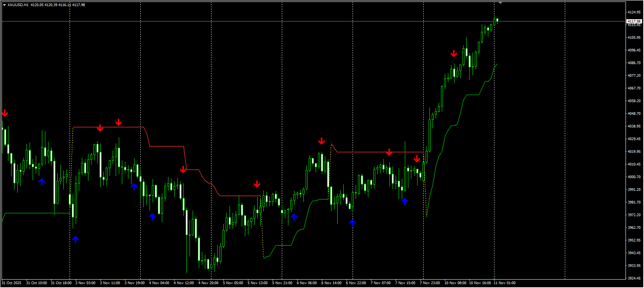
Task: Select the red flat line near 4038 level
Action: [108, 127]
